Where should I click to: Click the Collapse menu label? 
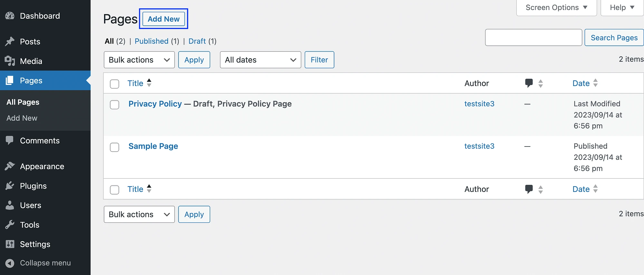(x=45, y=263)
